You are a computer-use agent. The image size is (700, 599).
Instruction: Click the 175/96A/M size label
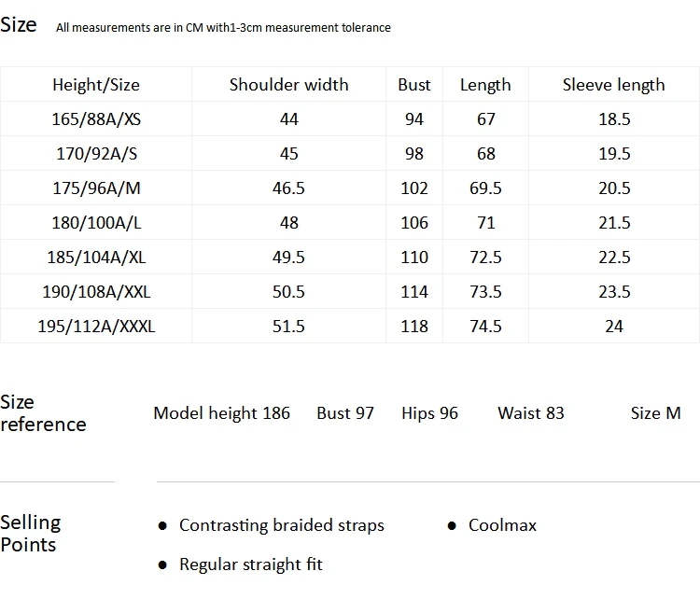coord(96,188)
